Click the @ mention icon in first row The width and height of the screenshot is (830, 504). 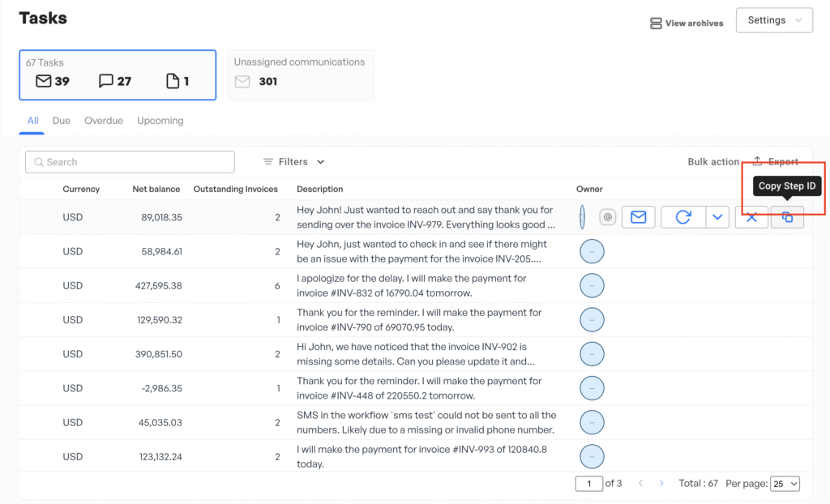click(608, 217)
